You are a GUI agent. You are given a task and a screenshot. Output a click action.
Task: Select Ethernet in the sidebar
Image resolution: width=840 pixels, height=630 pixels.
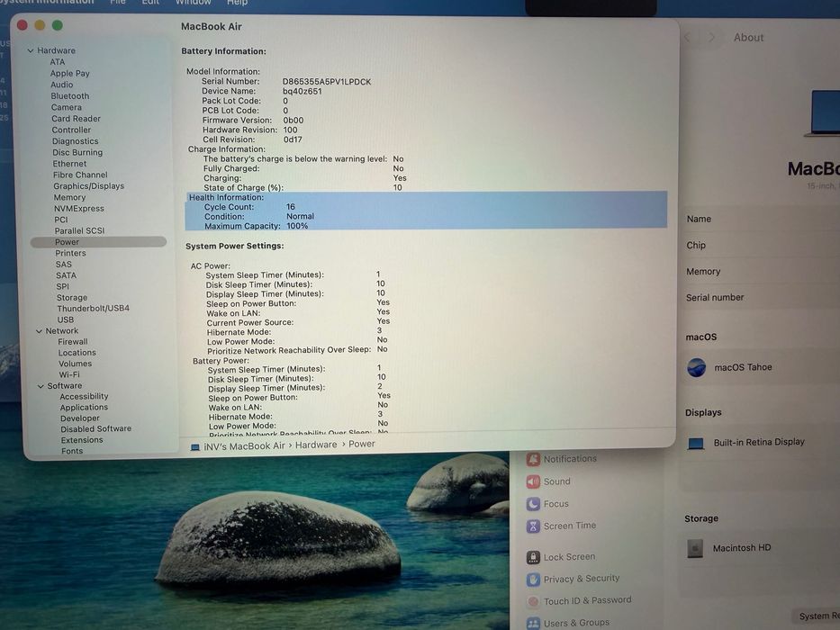pos(69,164)
